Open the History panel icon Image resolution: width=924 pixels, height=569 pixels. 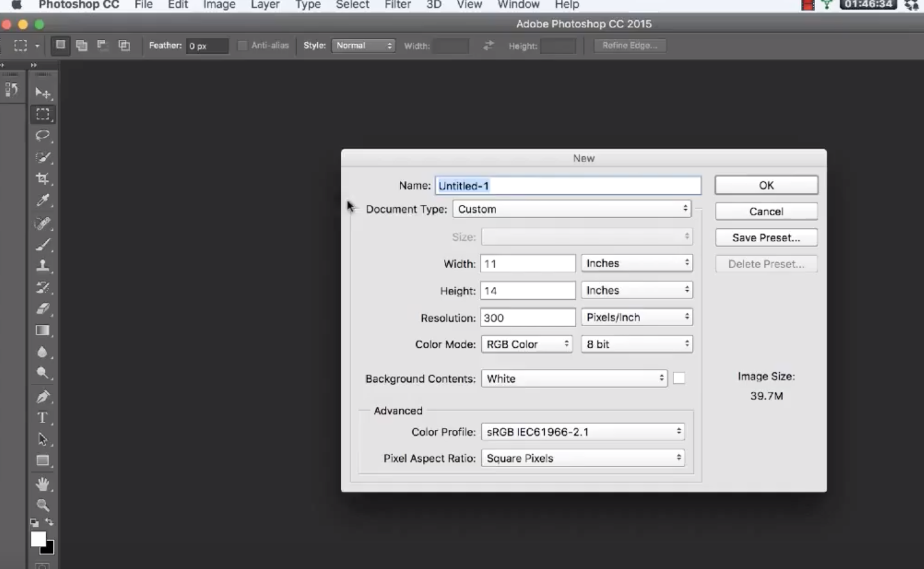click(12, 90)
